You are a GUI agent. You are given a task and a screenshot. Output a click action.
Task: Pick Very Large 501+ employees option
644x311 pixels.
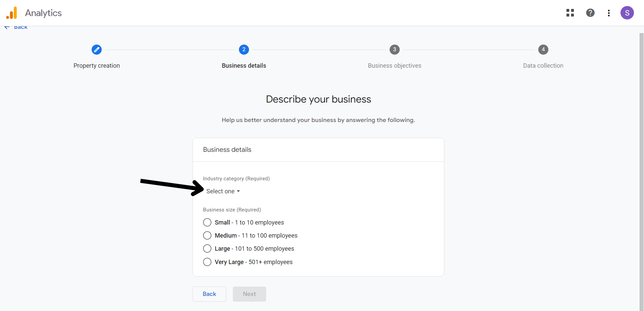(207, 262)
